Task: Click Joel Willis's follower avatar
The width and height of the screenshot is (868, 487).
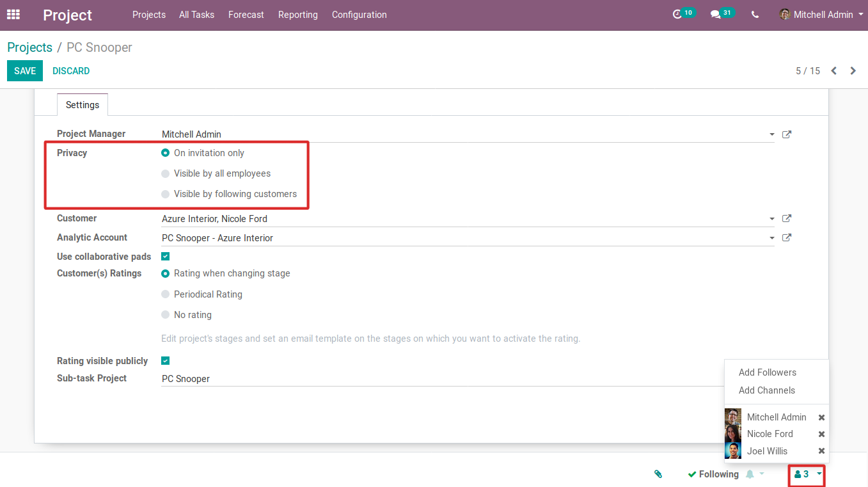Action: 733,451
